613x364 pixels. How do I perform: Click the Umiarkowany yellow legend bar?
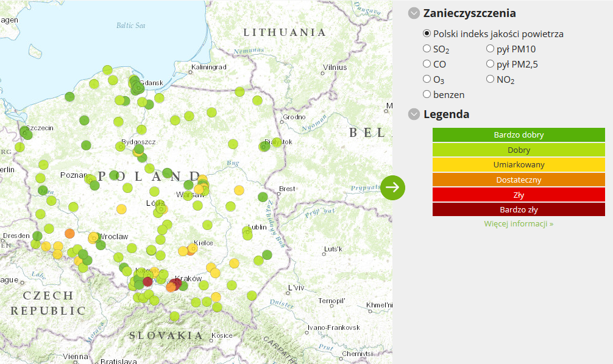(x=519, y=164)
